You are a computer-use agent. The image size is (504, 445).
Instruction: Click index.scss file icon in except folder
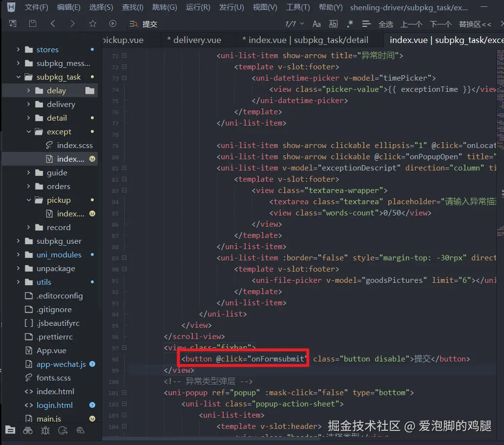coord(49,146)
